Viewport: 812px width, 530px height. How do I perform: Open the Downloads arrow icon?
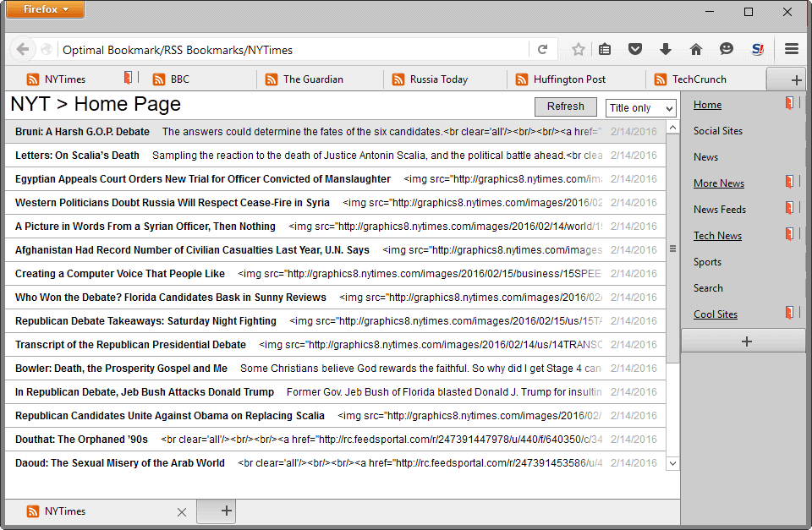(666, 50)
